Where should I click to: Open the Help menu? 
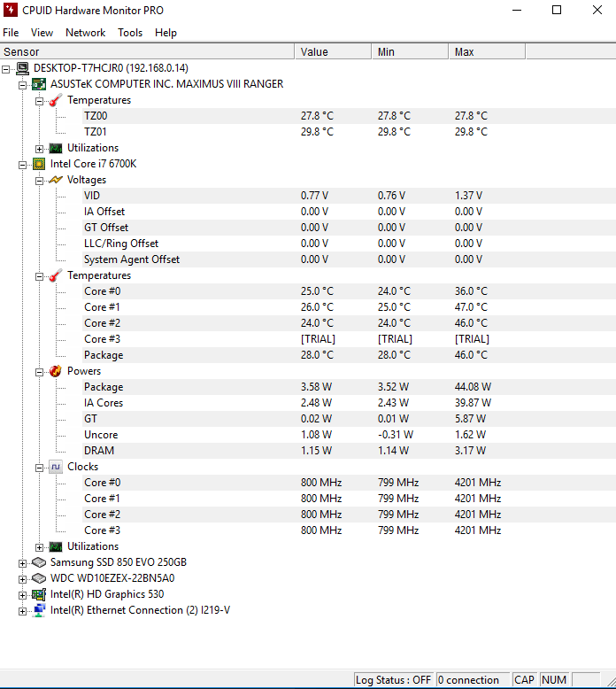click(166, 33)
